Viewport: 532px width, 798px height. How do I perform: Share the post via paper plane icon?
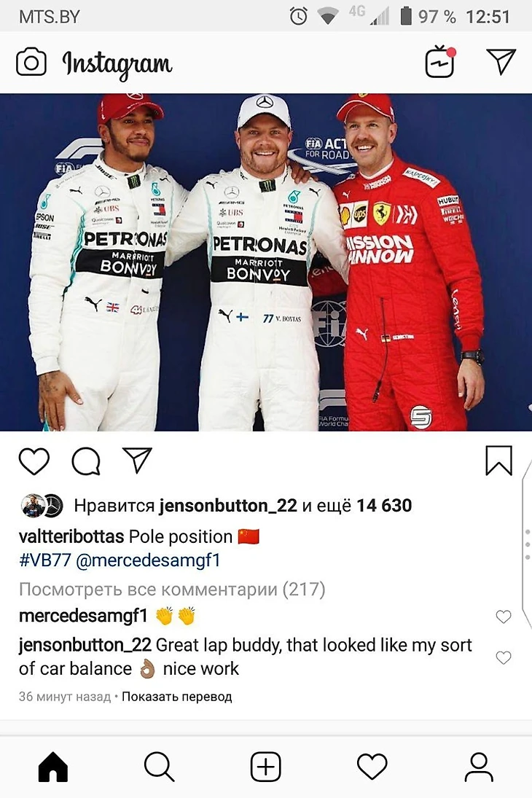[138, 460]
